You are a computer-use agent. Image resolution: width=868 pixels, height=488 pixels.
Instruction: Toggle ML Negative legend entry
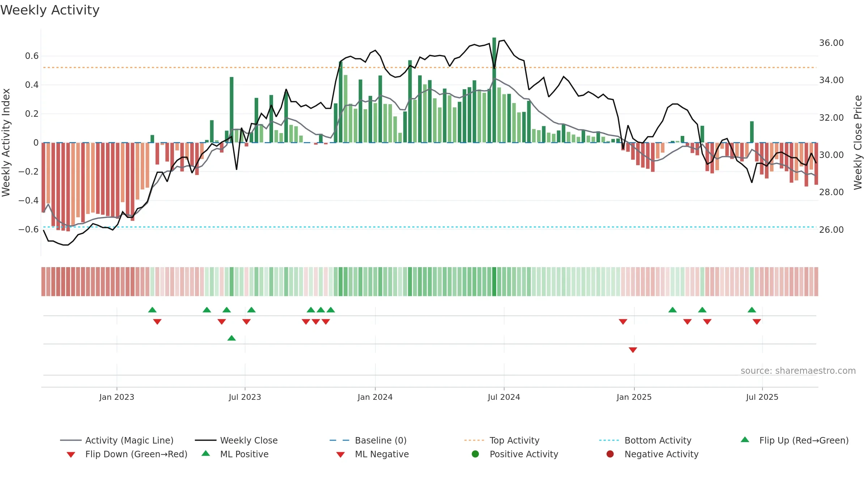pyautogui.click(x=373, y=454)
